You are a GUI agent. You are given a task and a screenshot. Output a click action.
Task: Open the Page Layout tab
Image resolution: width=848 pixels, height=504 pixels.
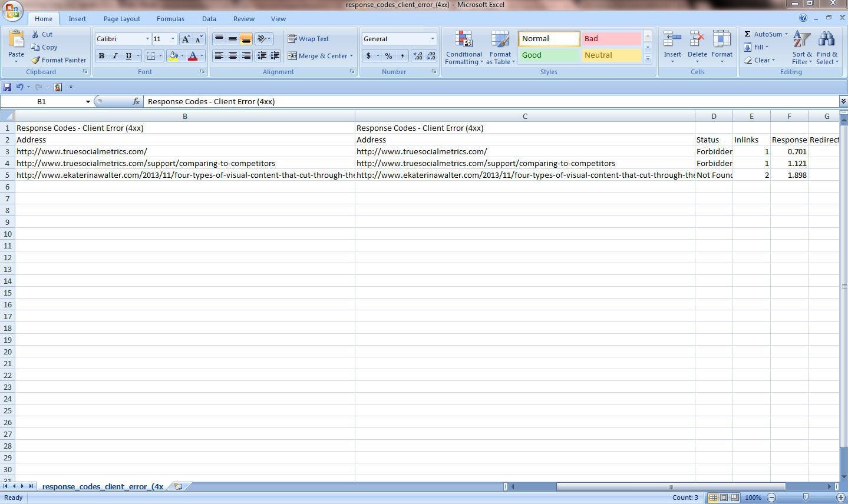pos(122,19)
